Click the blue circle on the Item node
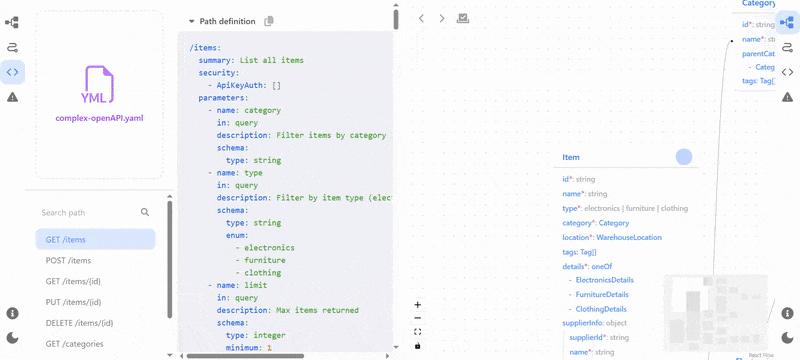Image resolution: width=800 pixels, height=360 pixels. [x=684, y=157]
